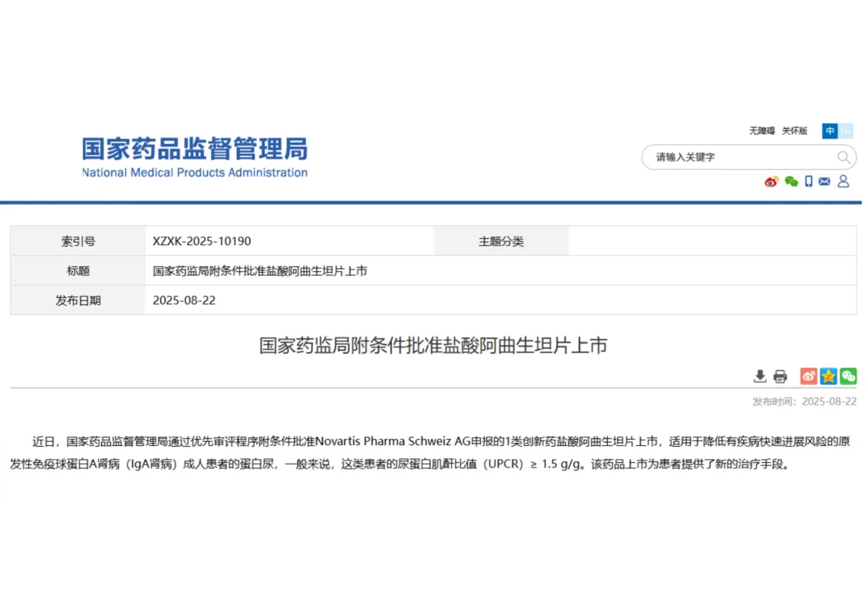Share the article with the QZone star button
The height and width of the screenshot is (613, 868).
(x=828, y=376)
